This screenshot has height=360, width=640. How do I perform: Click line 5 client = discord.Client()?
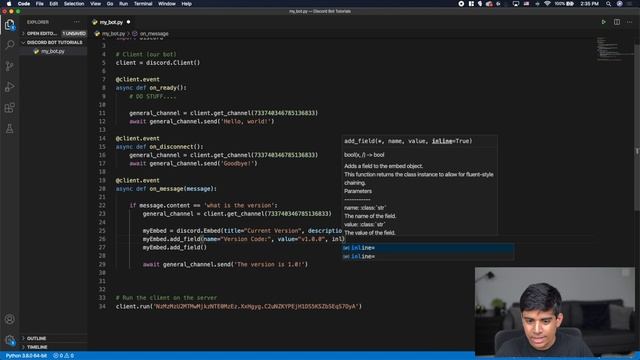[x=158, y=62]
